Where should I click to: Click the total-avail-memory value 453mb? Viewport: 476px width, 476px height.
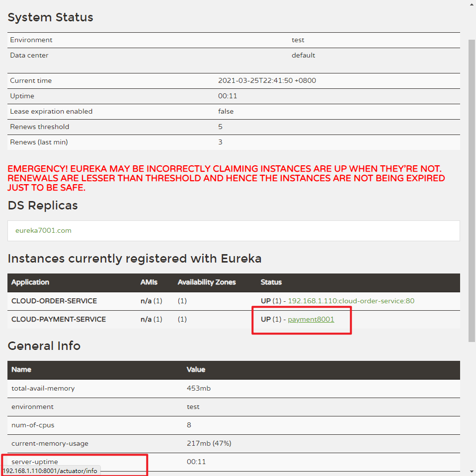point(199,388)
